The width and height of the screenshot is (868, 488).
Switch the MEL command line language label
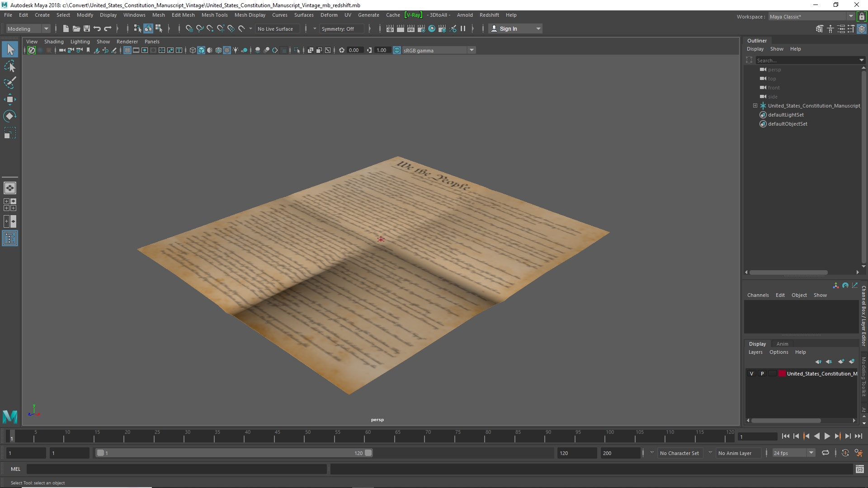pos(15,469)
